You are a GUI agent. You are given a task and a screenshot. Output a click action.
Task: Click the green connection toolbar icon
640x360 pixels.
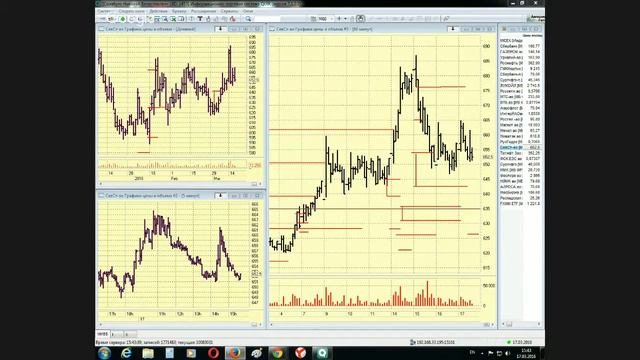(122, 19)
